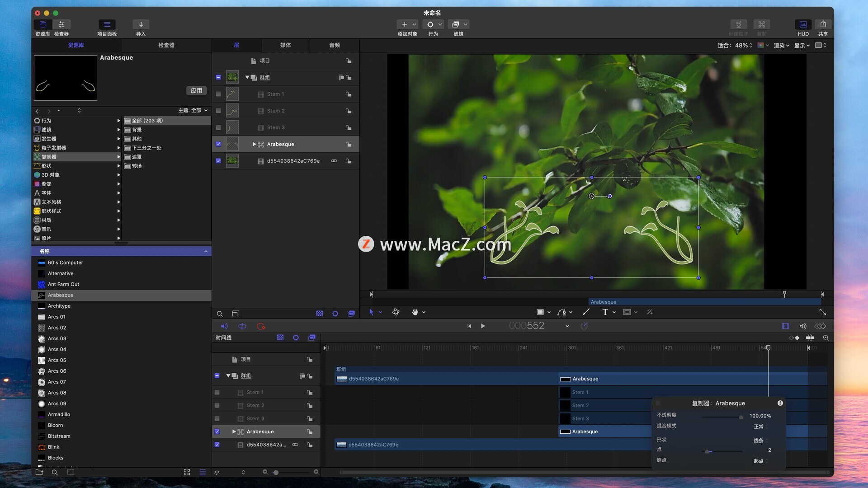The height and width of the screenshot is (488, 868).
Task: Select Arcs 05 in the library list
Action: click(x=57, y=360)
